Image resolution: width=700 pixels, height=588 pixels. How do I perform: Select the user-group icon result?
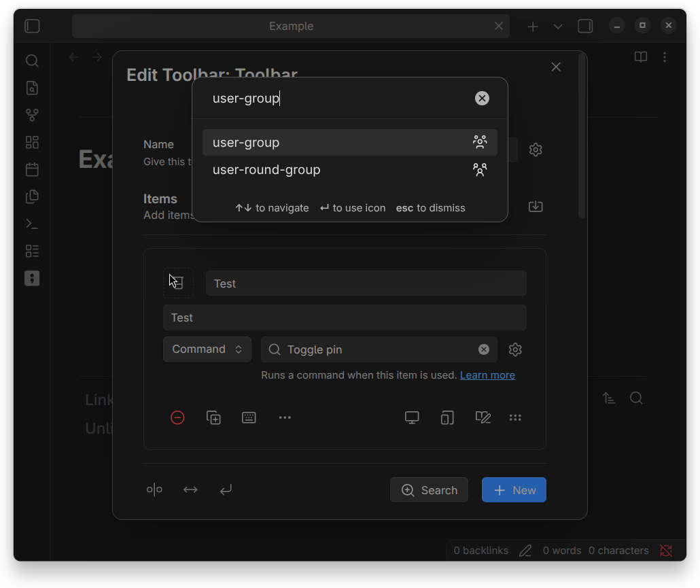pyautogui.click(x=349, y=143)
